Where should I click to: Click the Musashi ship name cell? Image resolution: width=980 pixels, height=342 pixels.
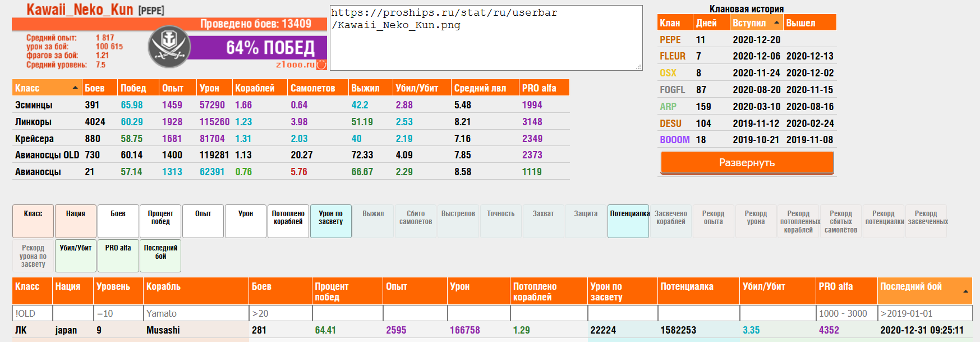tap(163, 330)
